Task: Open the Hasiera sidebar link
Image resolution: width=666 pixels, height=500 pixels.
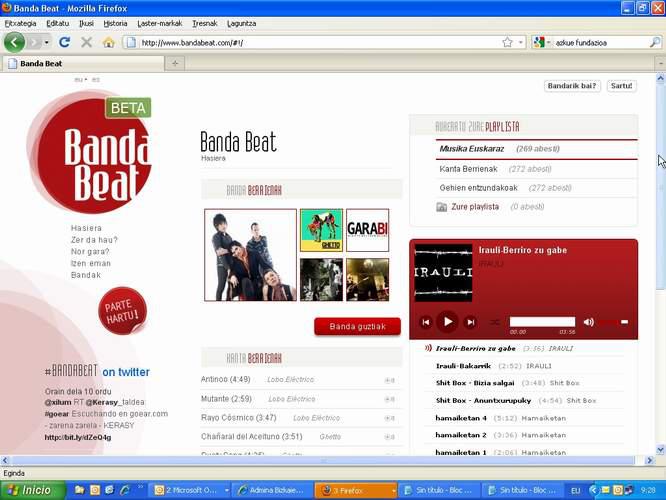Action: coord(86,228)
